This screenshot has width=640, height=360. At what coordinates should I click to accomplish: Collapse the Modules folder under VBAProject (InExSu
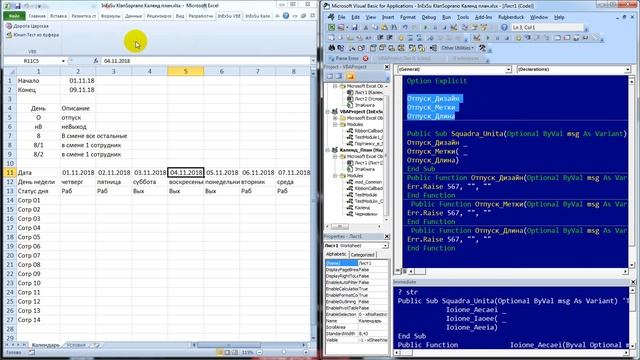pos(335,124)
